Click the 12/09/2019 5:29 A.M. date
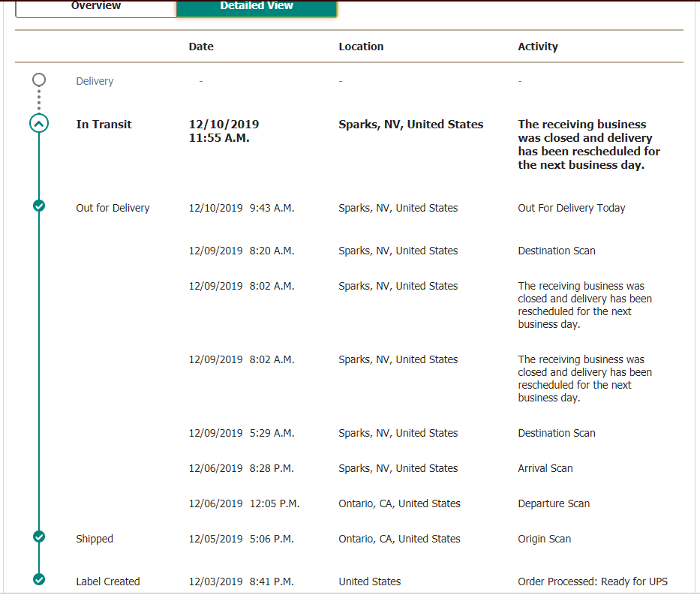Viewport: 700px width, 595px height. point(242,433)
